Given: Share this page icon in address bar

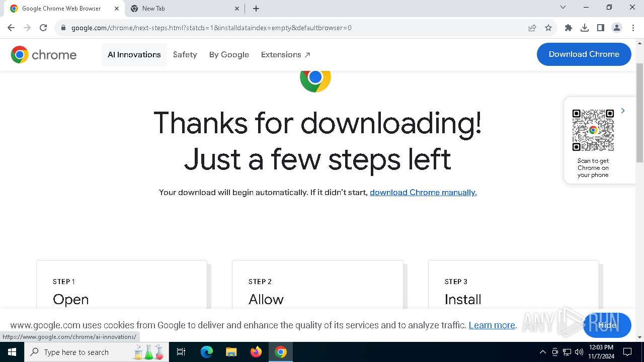Looking at the screenshot, I should pos(532,28).
